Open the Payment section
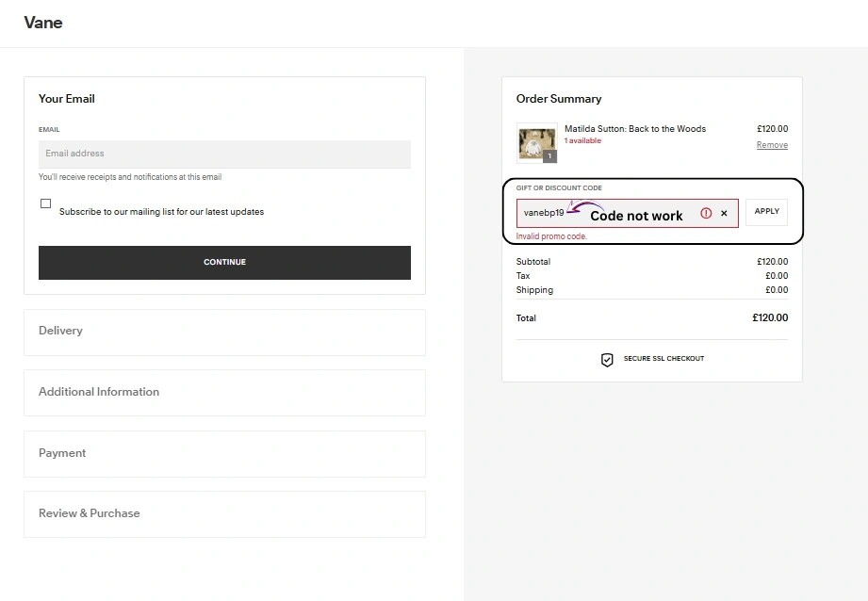The image size is (868, 601). (x=224, y=453)
